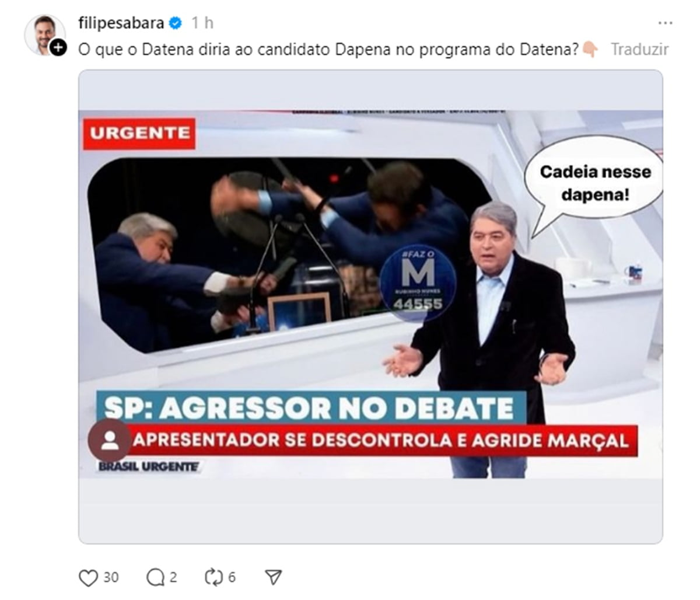700x600 pixels.
Task: View the 6 reposts count
Action: (232, 578)
